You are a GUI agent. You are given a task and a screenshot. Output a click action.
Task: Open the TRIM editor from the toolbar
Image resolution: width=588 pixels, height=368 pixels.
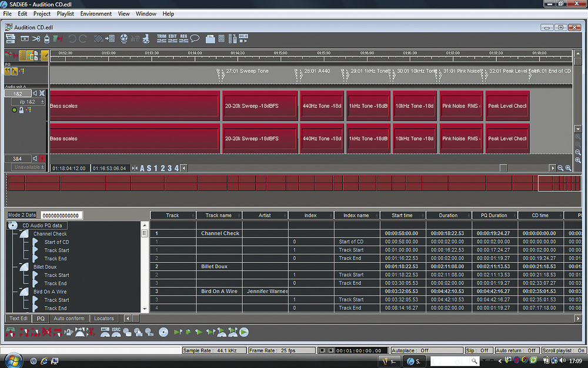[x=162, y=39]
